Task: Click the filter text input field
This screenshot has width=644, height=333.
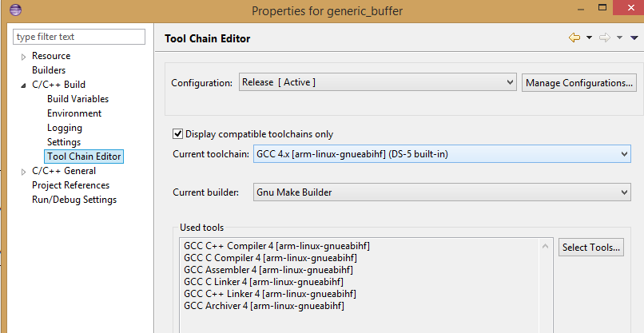Action: [80, 37]
